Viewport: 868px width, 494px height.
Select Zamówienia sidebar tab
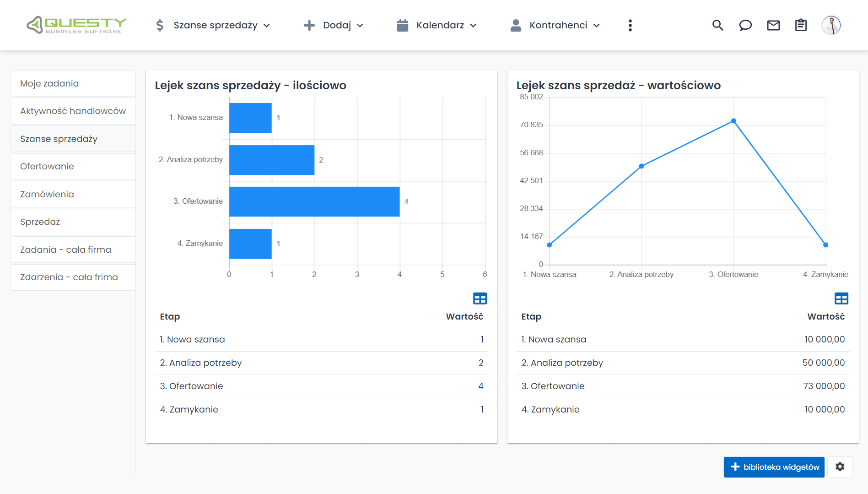coord(73,194)
